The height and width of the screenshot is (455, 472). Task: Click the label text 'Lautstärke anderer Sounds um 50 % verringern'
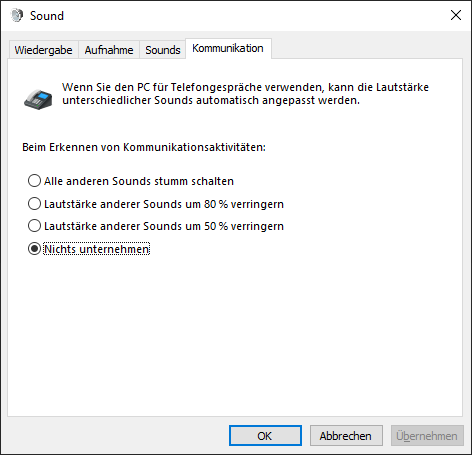click(164, 226)
